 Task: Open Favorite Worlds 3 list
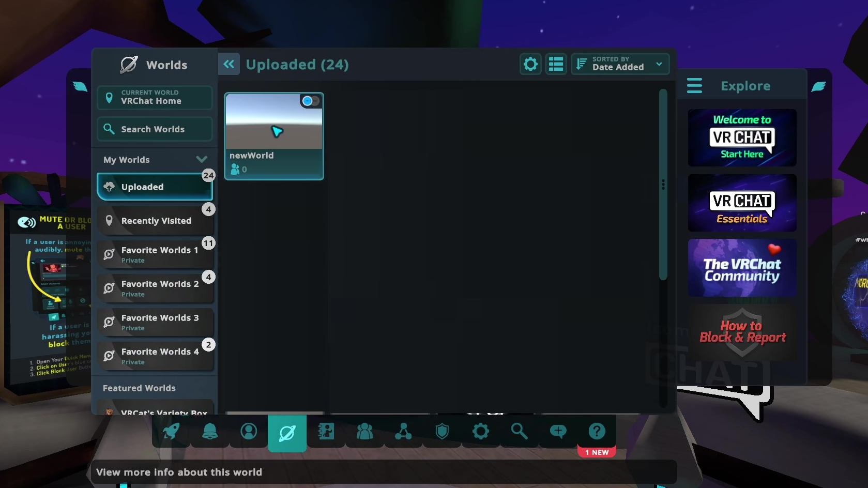click(155, 322)
